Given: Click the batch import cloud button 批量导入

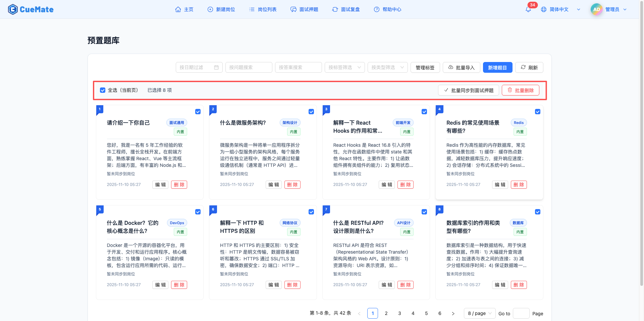Looking at the screenshot, I should click(x=461, y=67).
